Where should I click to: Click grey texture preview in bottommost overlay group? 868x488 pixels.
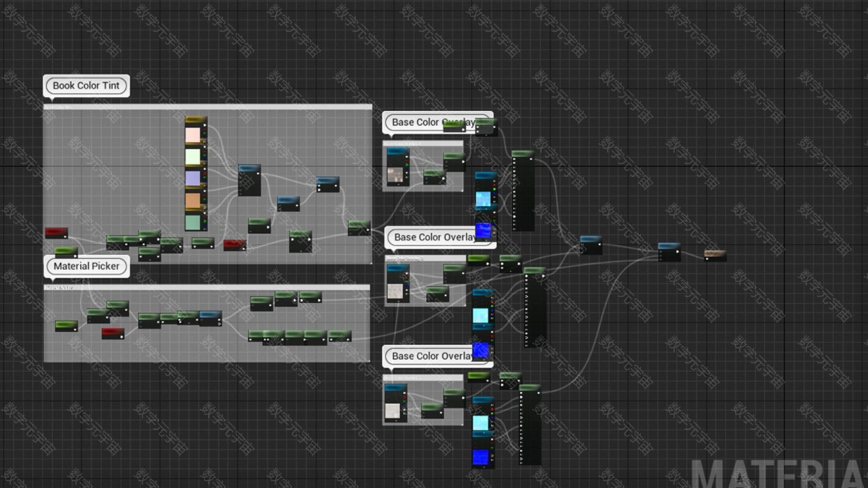click(393, 411)
